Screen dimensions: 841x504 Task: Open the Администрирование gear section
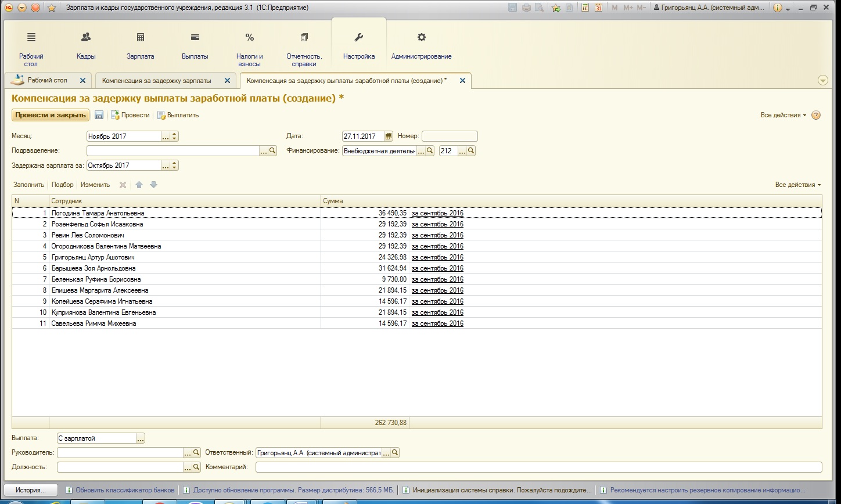(x=422, y=46)
